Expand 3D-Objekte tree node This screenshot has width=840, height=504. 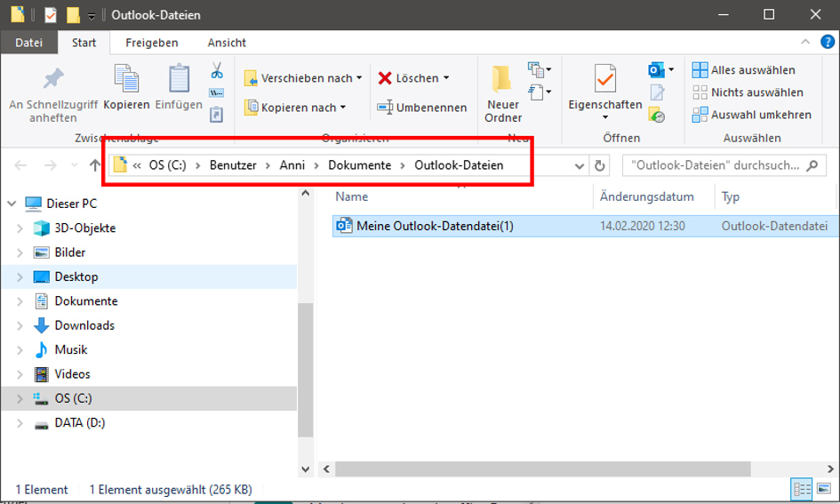20,228
